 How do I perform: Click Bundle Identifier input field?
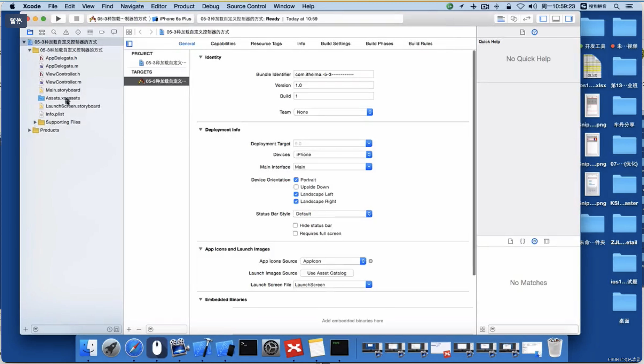click(x=334, y=74)
